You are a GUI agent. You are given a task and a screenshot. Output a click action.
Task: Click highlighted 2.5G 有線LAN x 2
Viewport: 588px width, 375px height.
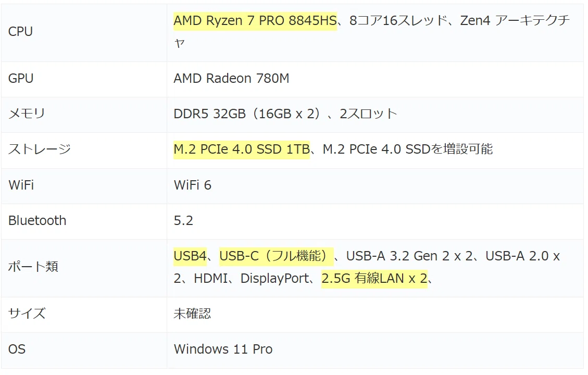click(x=374, y=278)
